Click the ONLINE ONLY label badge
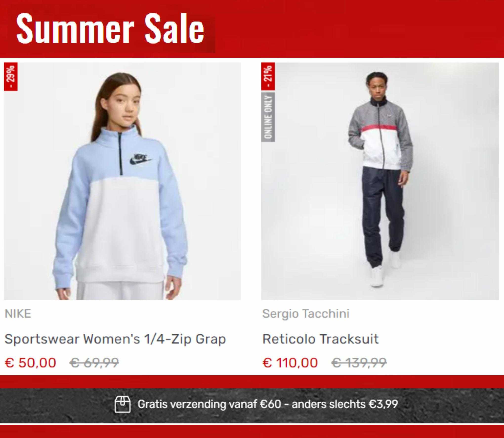504x438 pixels. point(268,117)
